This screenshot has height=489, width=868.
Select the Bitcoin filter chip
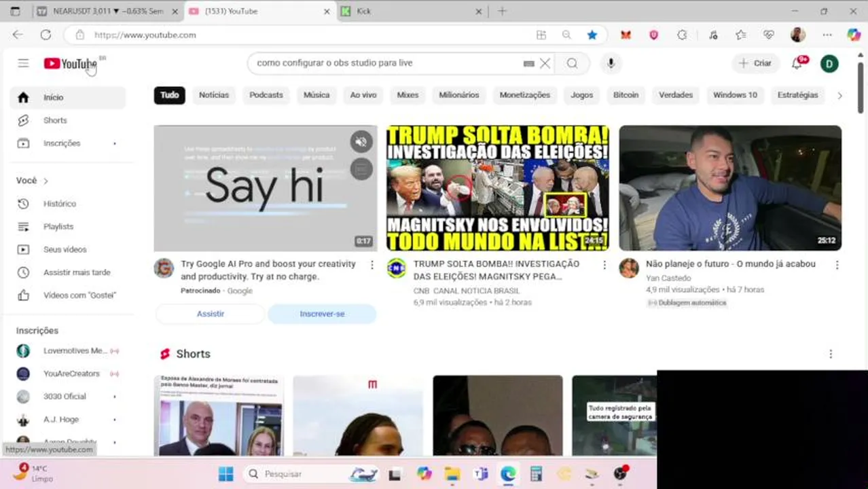[626, 95]
